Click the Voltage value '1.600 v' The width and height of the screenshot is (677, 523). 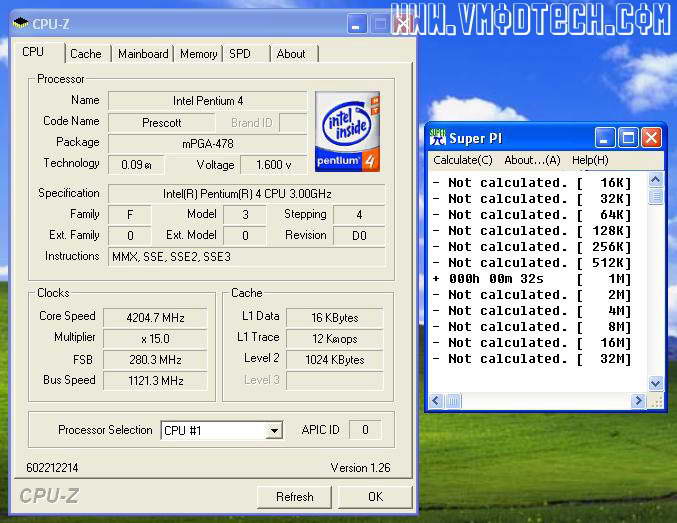[273, 165]
